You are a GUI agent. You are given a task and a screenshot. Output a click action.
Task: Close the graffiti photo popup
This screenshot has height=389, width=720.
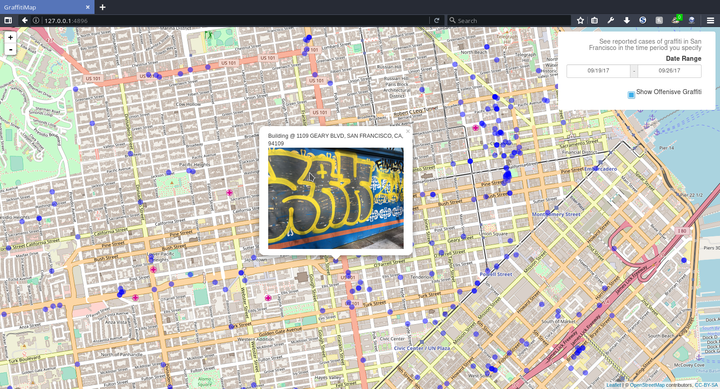pyautogui.click(x=408, y=131)
